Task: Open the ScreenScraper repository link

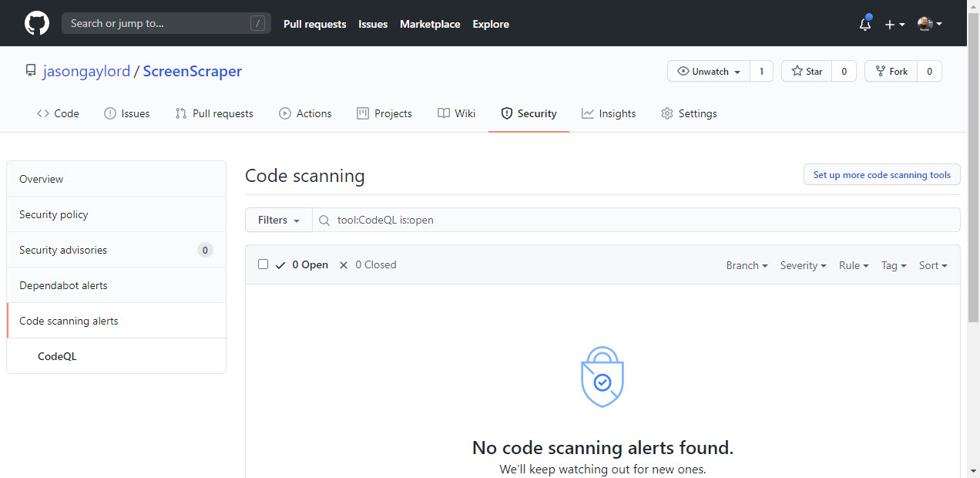Action: (x=193, y=71)
